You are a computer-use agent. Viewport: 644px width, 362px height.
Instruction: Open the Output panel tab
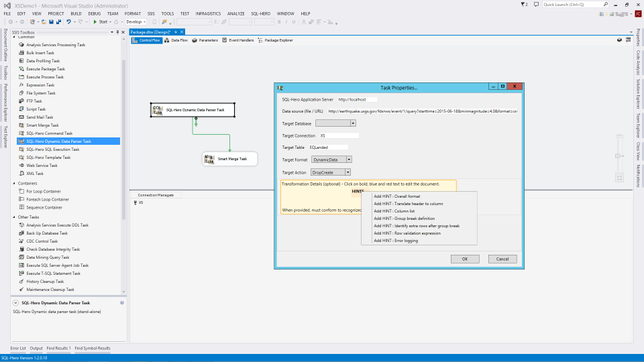(36, 349)
